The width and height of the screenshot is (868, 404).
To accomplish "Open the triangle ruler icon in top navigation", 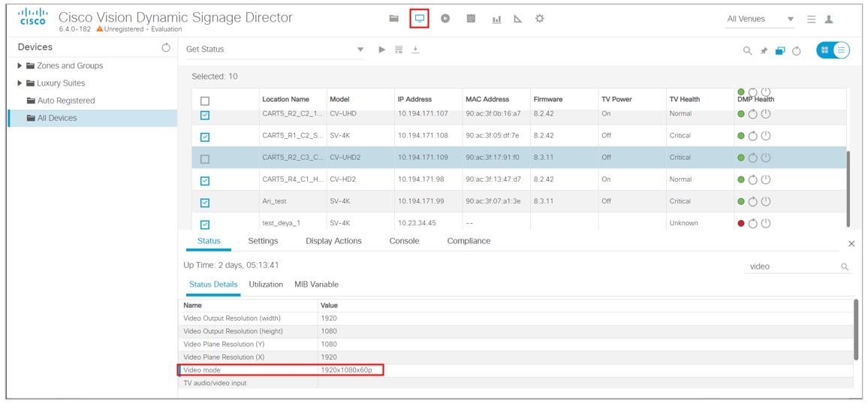I will coord(517,19).
